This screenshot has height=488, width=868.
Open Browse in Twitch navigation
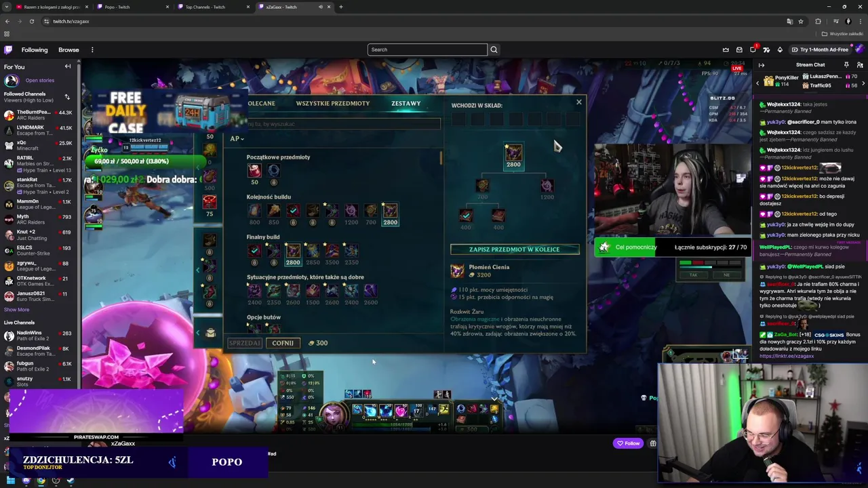pos(68,49)
